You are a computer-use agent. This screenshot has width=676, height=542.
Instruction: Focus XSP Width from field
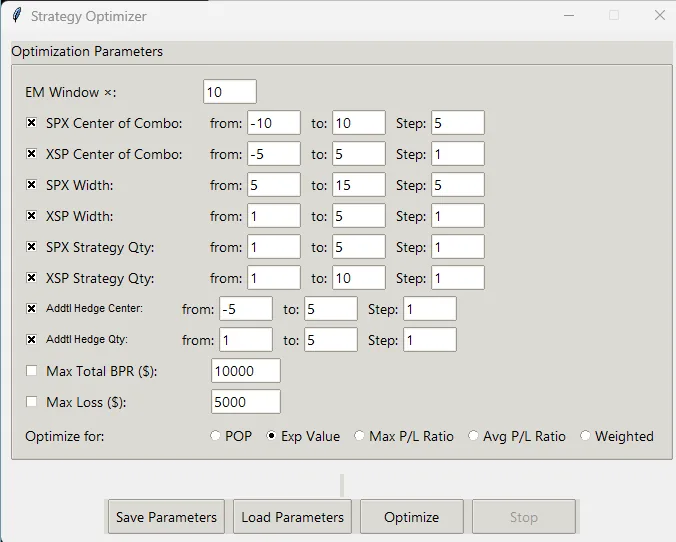point(274,216)
